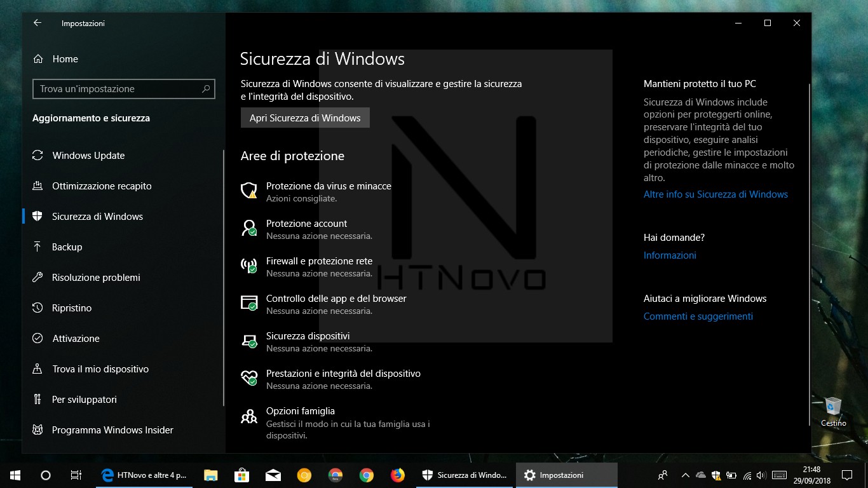Switch to Sicurezza di Windows taskbar window

[465, 475]
